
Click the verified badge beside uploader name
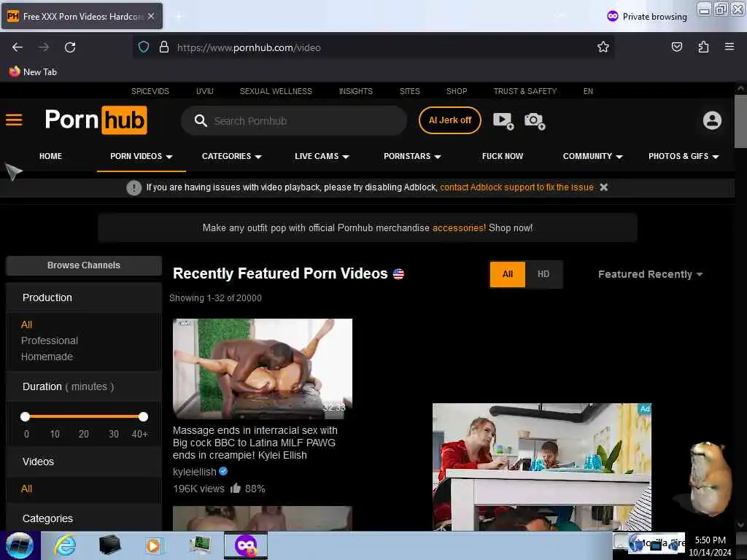pos(223,471)
